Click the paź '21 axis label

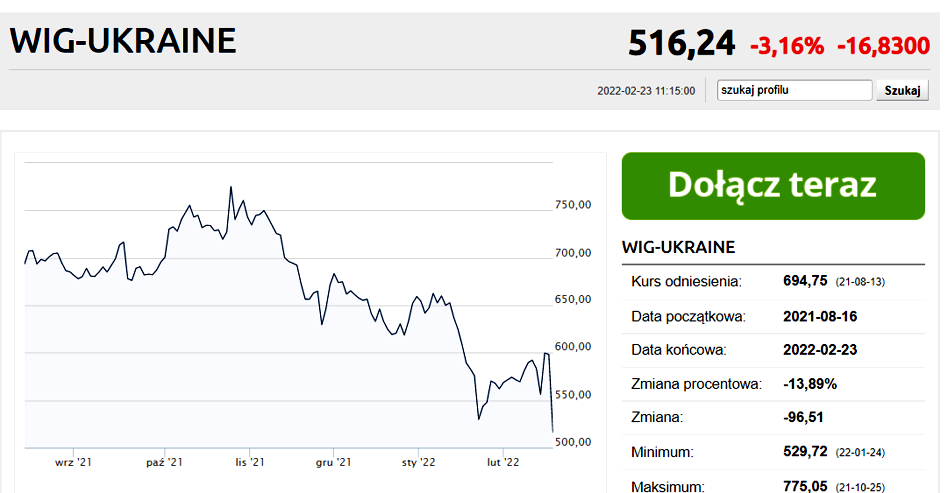tap(164, 462)
